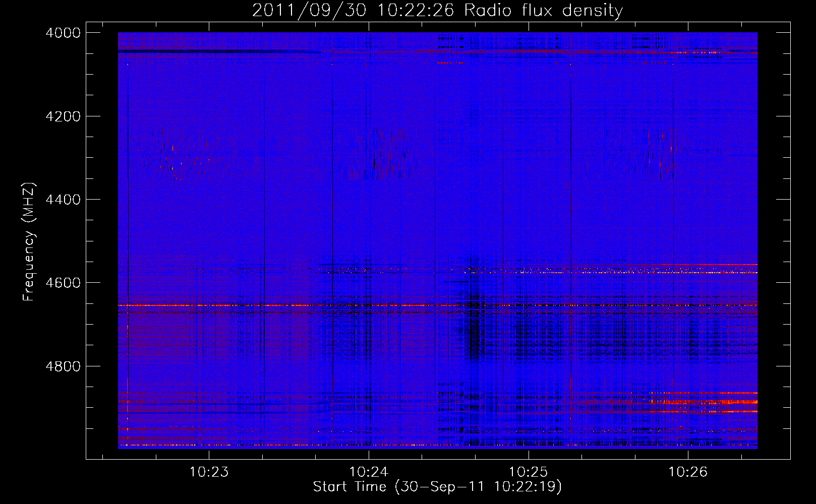Click the 10:26 time tick label
816x504 pixels.
click(688, 472)
